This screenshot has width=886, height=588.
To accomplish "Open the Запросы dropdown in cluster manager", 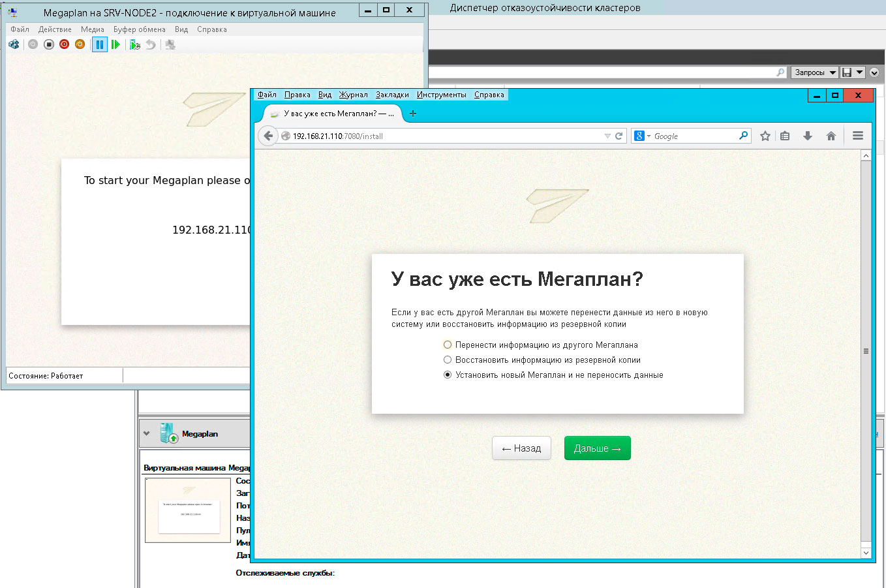I will [815, 72].
